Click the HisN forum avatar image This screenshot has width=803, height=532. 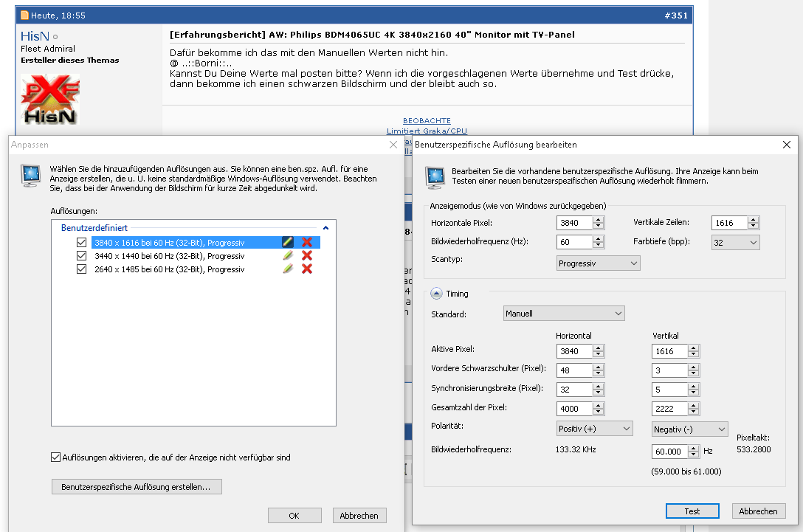pos(50,100)
